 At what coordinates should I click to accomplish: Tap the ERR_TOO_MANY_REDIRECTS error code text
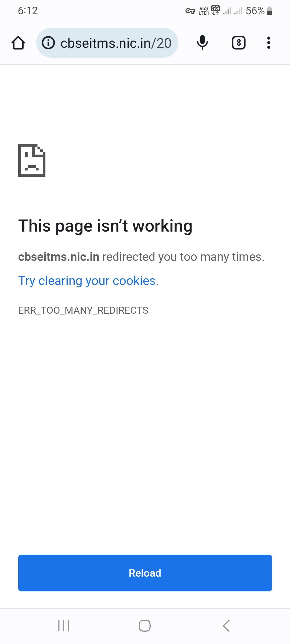point(83,310)
